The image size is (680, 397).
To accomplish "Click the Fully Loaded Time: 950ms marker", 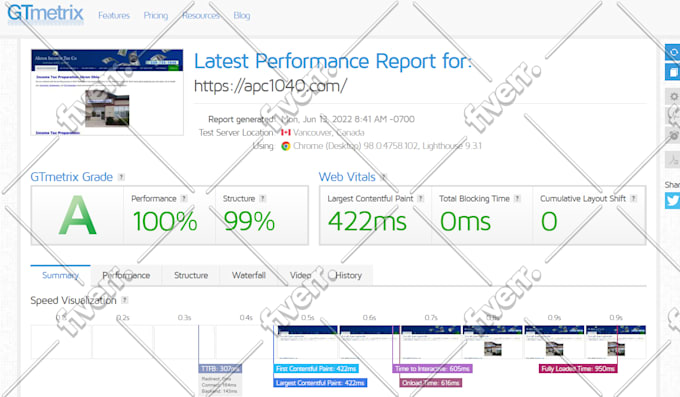I will 578,369.
